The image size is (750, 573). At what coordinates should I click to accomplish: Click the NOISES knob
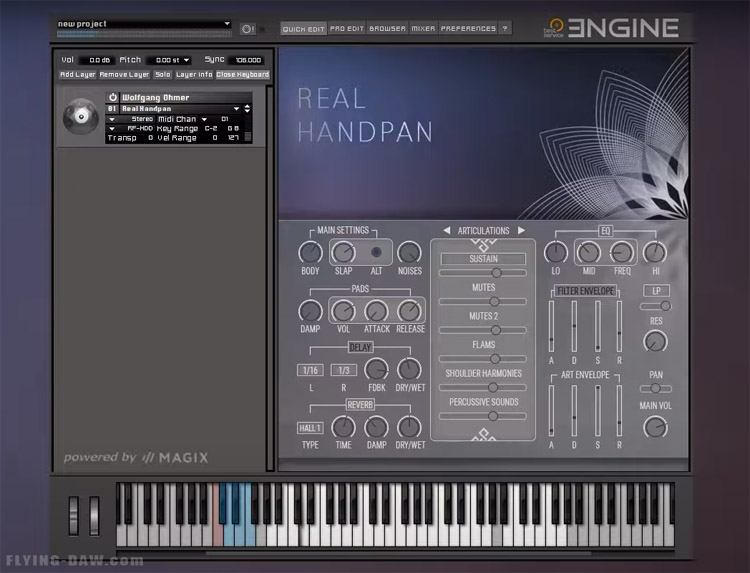click(409, 252)
